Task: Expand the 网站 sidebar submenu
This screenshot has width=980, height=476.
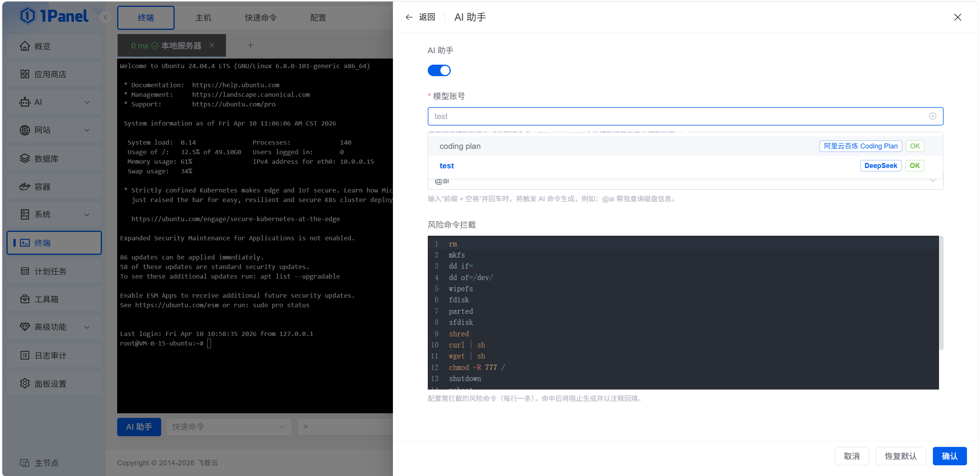Action: point(87,130)
